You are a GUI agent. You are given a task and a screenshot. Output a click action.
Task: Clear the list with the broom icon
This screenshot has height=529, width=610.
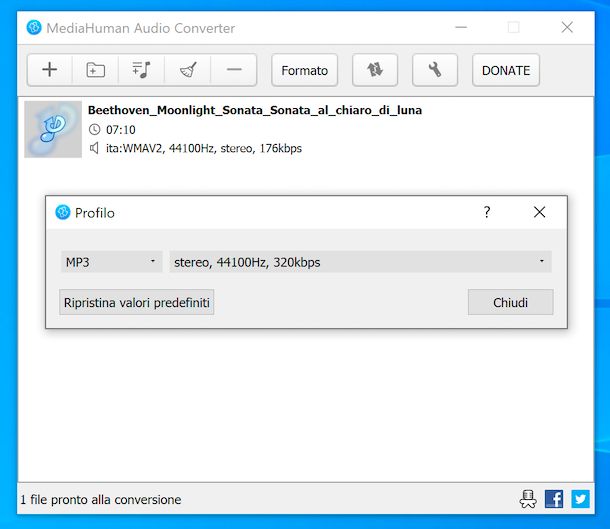(188, 70)
